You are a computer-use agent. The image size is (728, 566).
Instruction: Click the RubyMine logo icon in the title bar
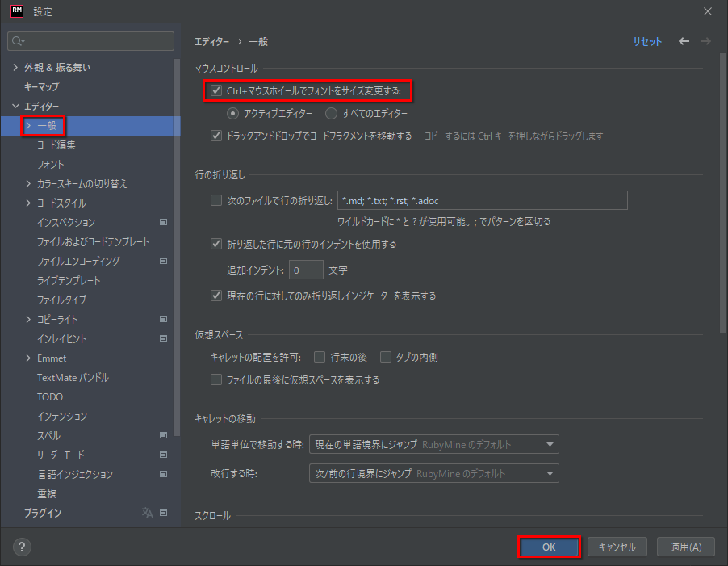[x=17, y=11]
